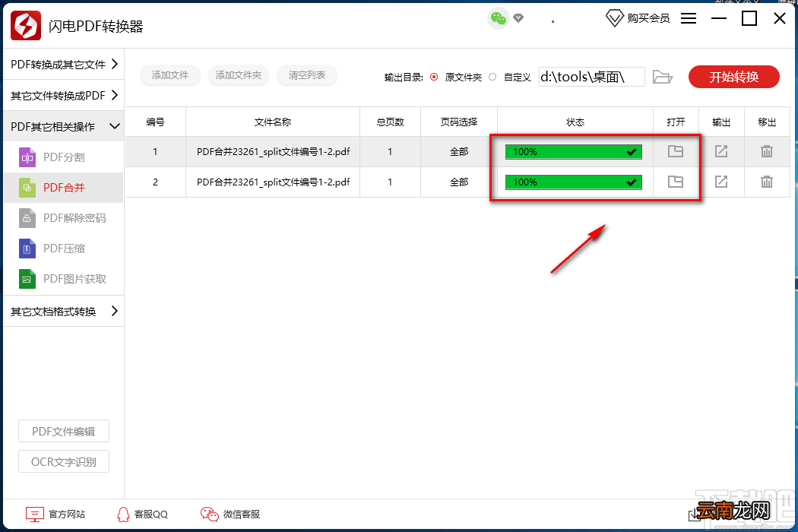This screenshot has width=798, height=532.
Task: Click the output path field d:\tools\桌面\
Action: (592, 77)
